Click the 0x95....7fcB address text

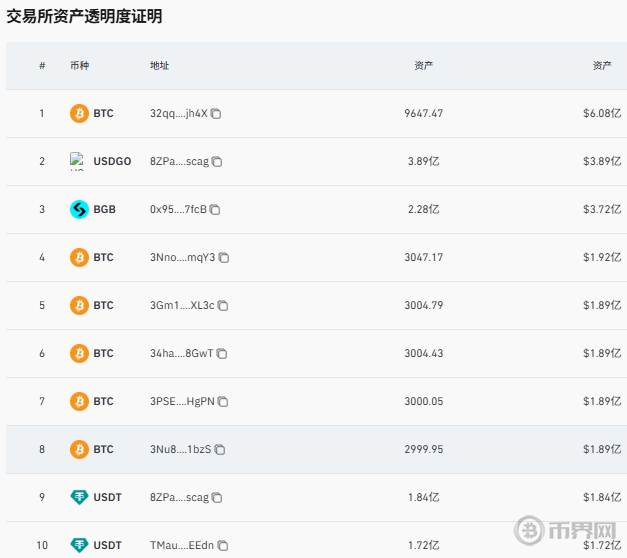pos(178,210)
